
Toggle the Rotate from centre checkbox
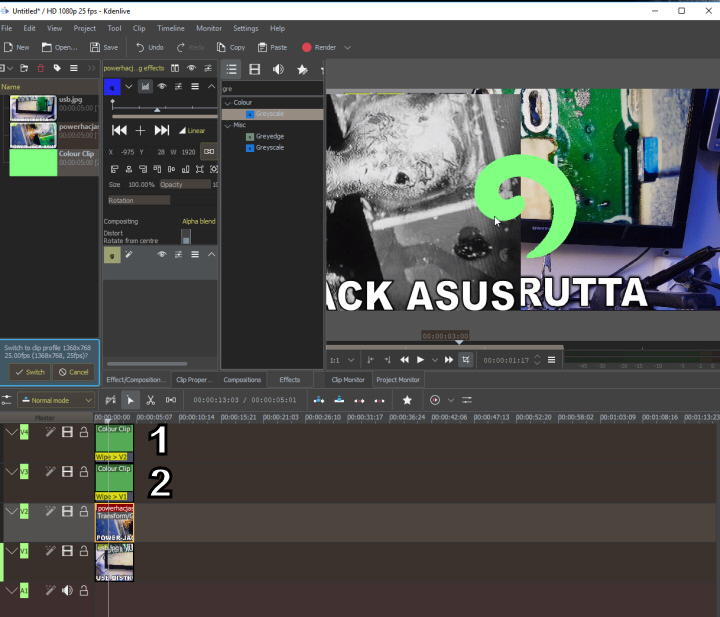coord(186,237)
